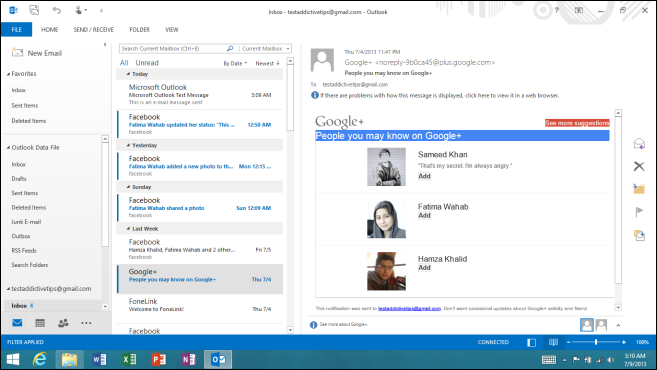
Task: Show All messages filter
Action: [124, 63]
